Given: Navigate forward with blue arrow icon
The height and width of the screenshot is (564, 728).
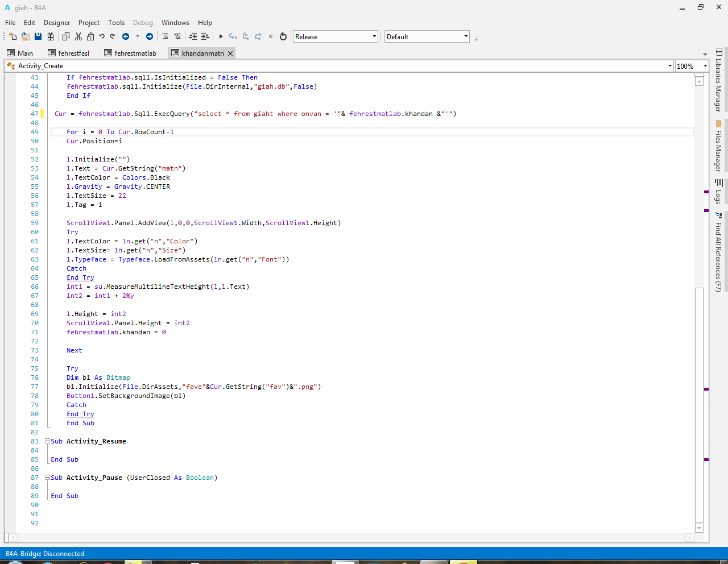Looking at the screenshot, I should pyautogui.click(x=150, y=36).
